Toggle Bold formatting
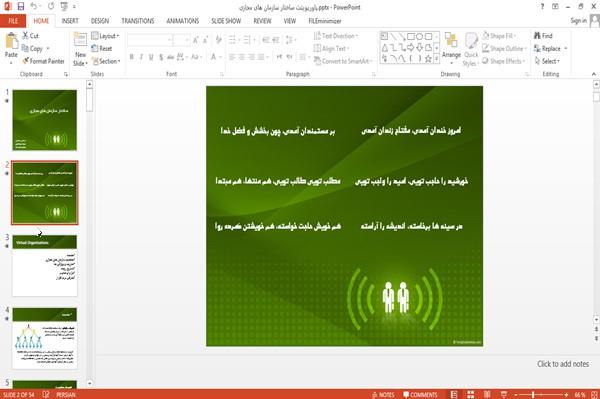 (132, 57)
